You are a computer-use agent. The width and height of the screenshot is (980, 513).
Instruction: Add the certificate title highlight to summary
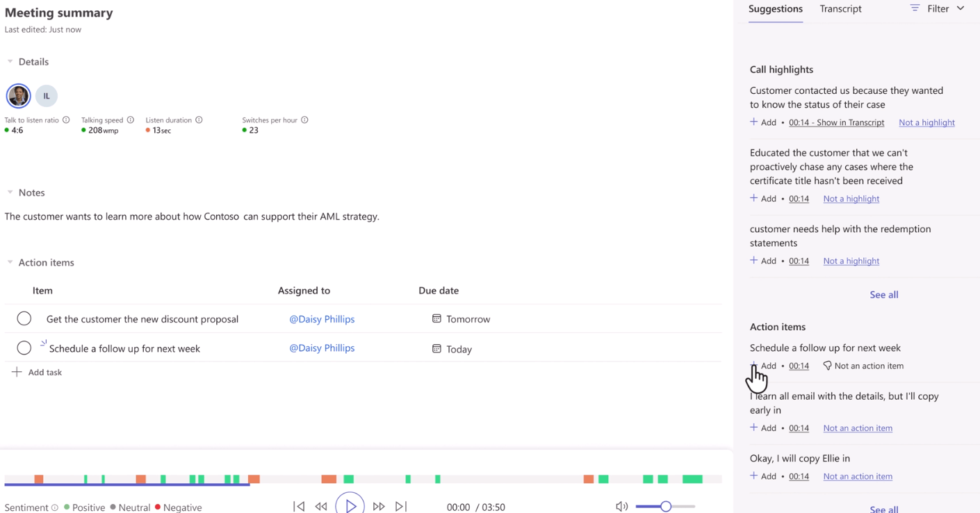(763, 198)
